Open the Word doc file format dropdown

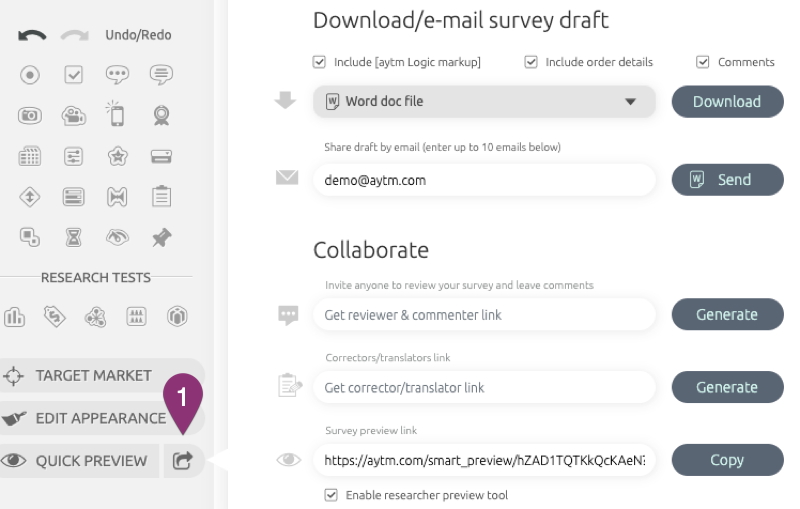click(484, 101)
